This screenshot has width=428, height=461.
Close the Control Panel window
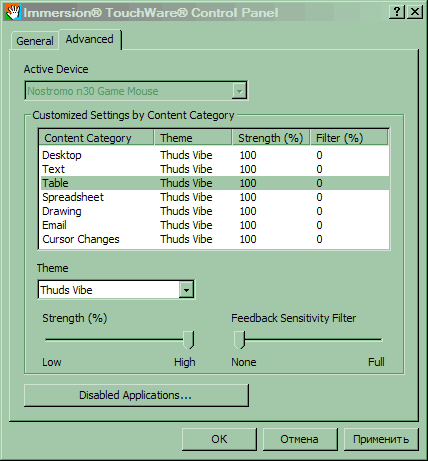tap(415, 12)
